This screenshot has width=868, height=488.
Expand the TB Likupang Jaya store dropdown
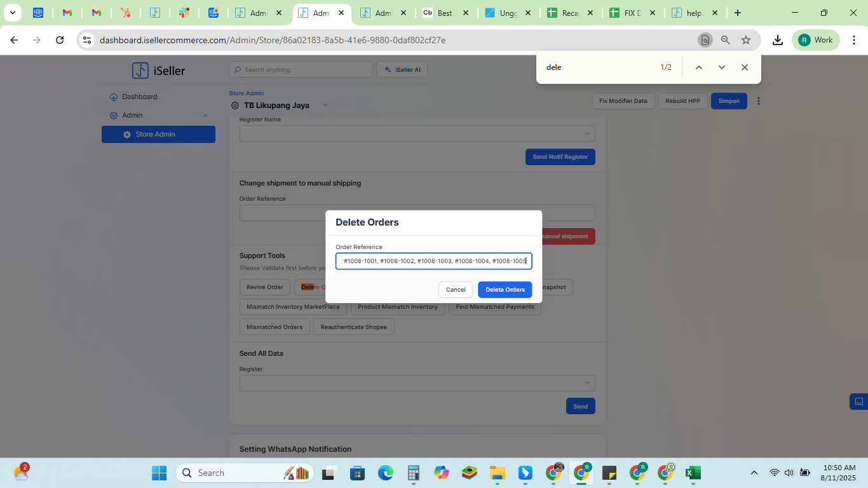tap(325, 105)
